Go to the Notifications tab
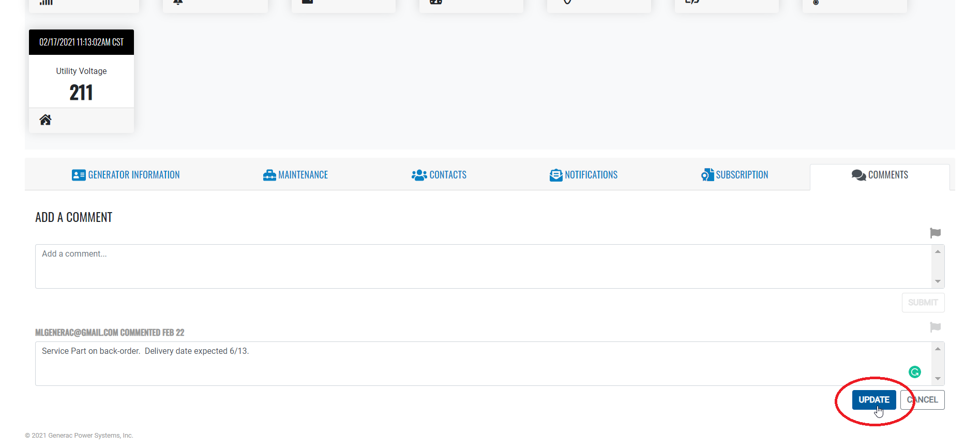980x448 pixels. (583, 175)
